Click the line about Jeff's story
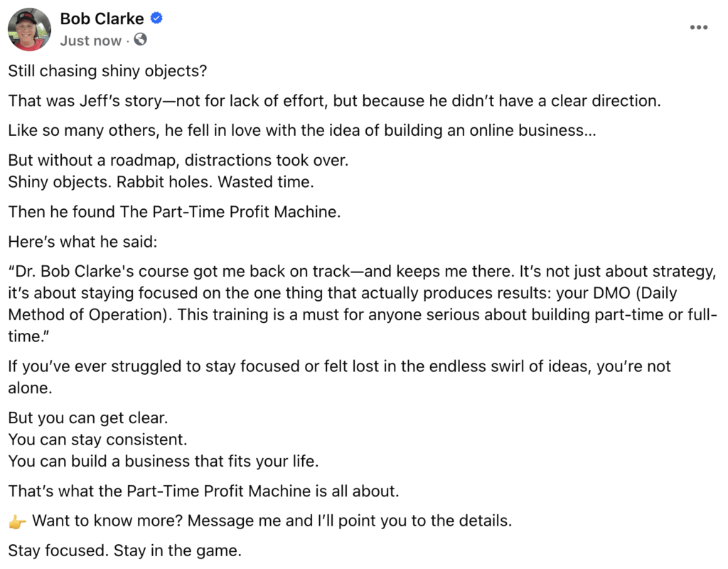The height and width of the screenshot is (569, 728). coord(334,101)
